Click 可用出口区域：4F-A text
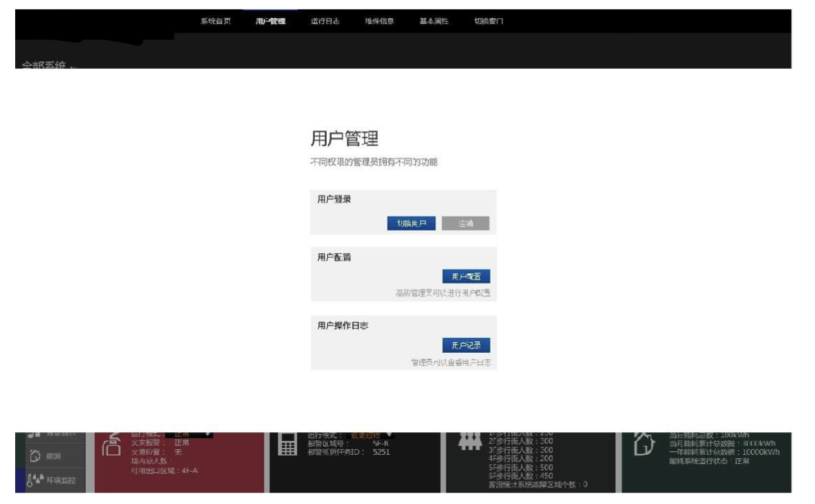This screenshot has width=815, height=504. point(164,470)
